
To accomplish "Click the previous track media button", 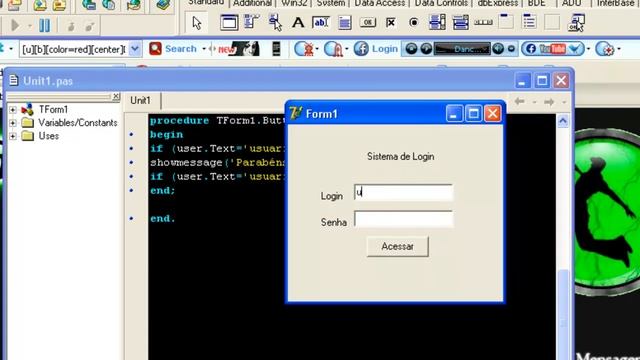I will coord(411,49).
